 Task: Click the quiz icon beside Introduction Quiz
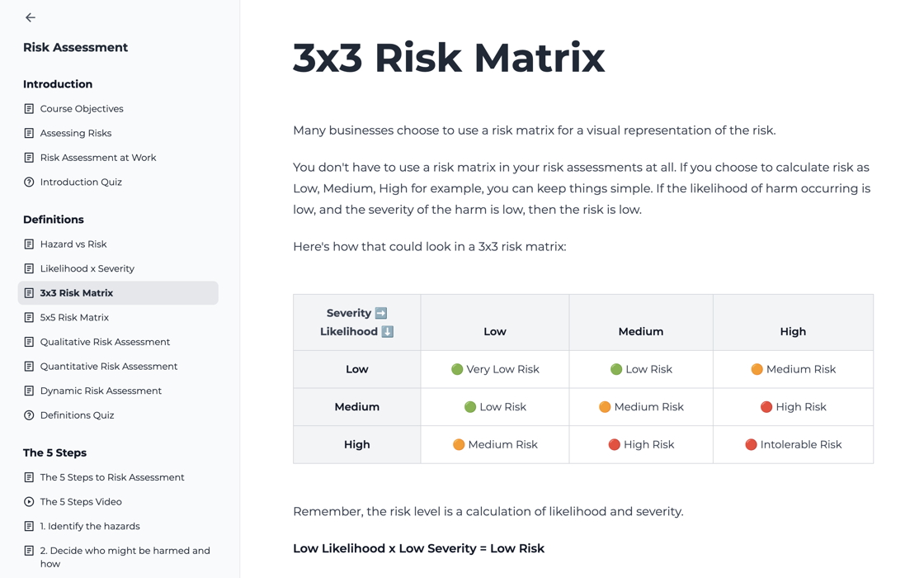[30, 182]
